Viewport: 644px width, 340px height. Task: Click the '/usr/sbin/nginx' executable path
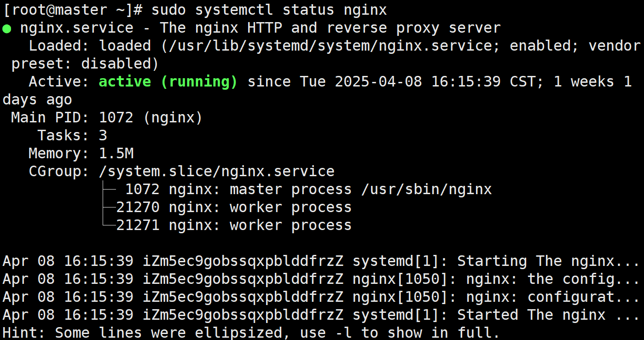pos(426,190)
